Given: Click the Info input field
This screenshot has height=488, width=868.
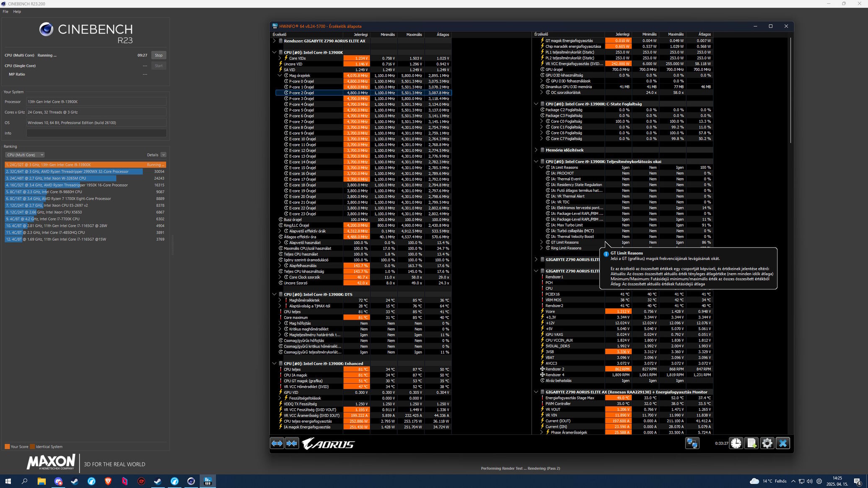Looking at the screenshot, I should point(96,133).
